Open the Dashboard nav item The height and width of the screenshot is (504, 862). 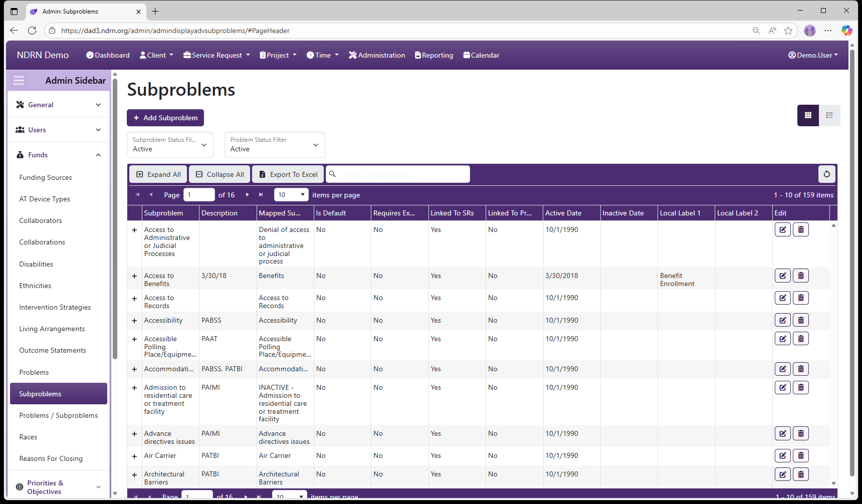click(108, 55)
